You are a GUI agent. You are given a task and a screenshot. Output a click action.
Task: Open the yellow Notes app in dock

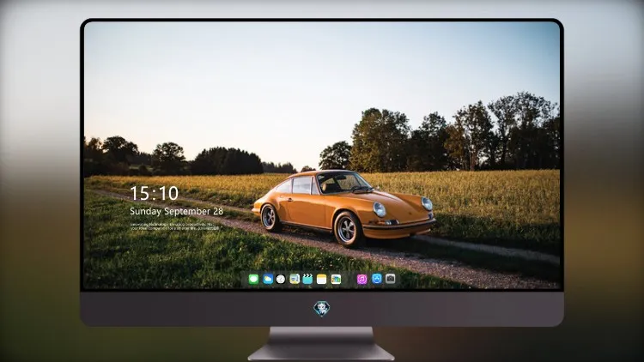[x=322, y=279]
